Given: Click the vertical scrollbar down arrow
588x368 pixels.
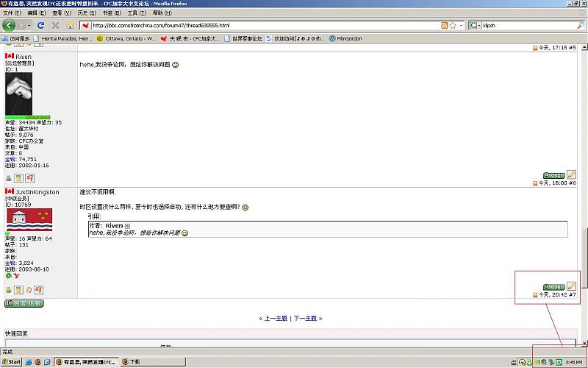Looking at the screenshot, I should click(x=584, y=343).
